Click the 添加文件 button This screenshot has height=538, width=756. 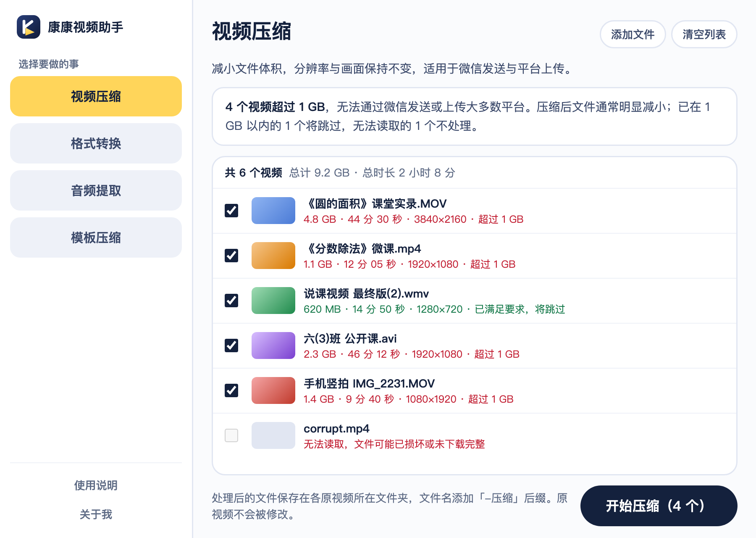coord(633,34)
